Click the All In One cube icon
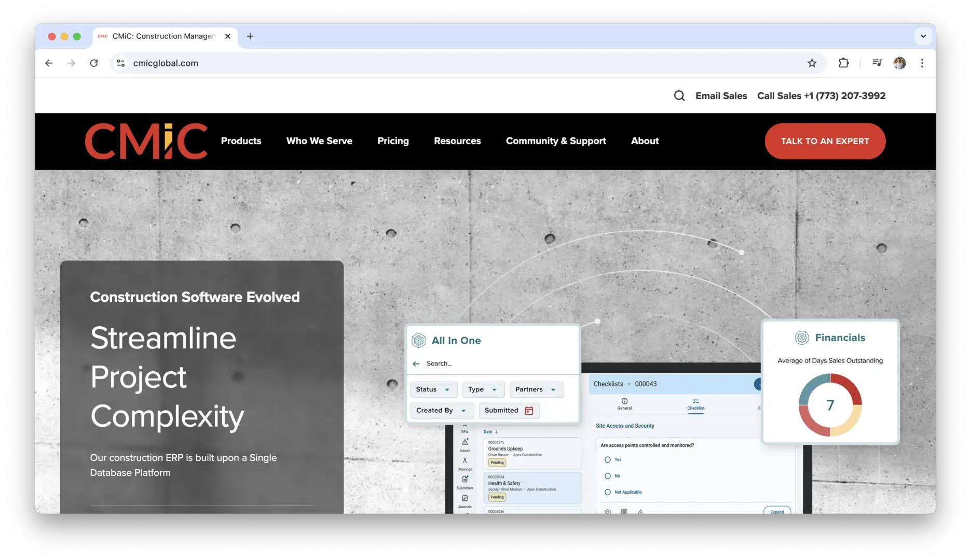 pyautogui.click(x=418, y=341)
